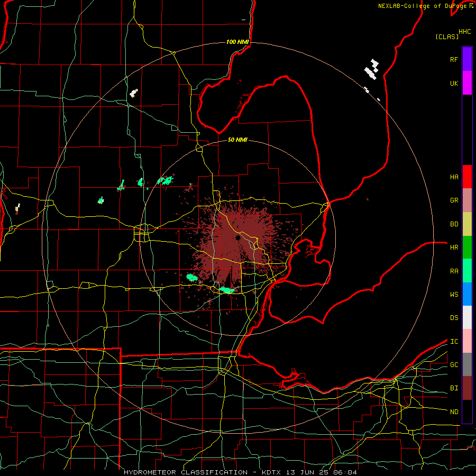Click the WS blue legend swatch
The height and width of the screenshot is (476, 476).
467,294
